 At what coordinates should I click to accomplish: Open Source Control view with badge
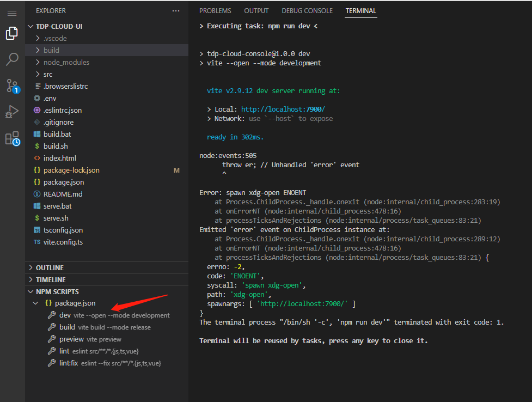(13, 86)
